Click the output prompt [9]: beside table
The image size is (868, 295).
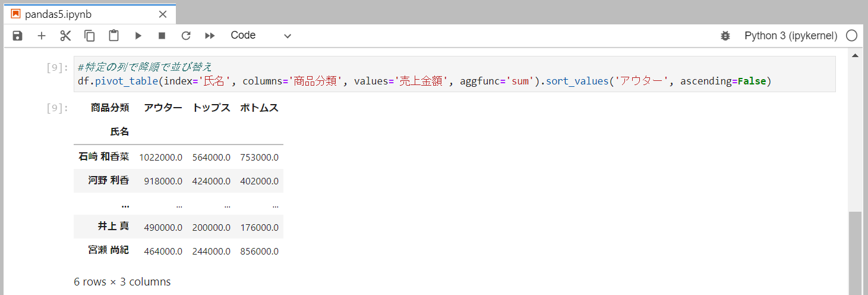click(57, 108)
